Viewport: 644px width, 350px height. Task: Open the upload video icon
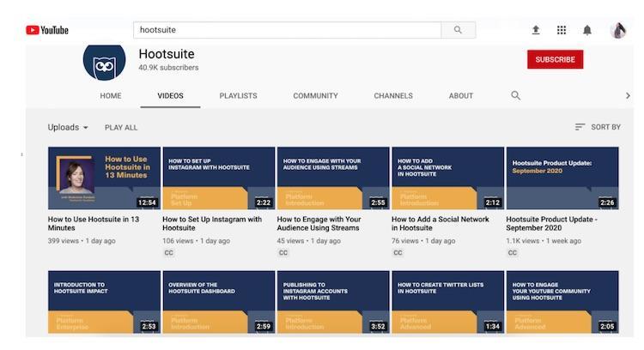[536, 30]
